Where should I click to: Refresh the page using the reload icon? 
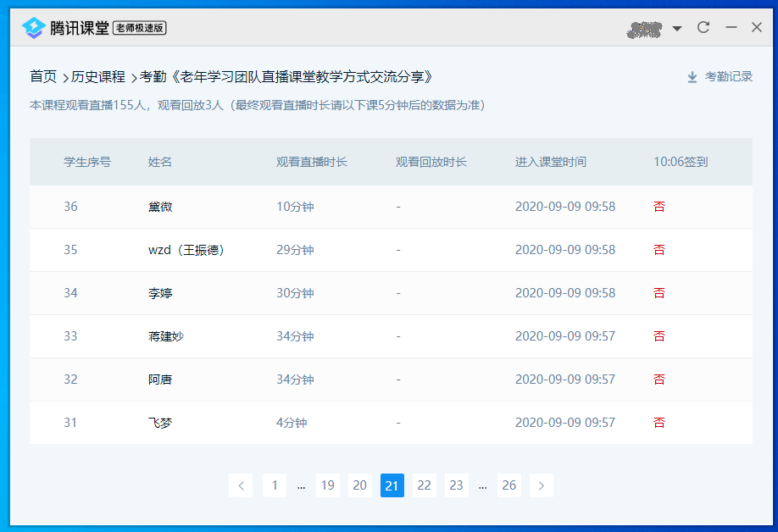pos(703,26)
